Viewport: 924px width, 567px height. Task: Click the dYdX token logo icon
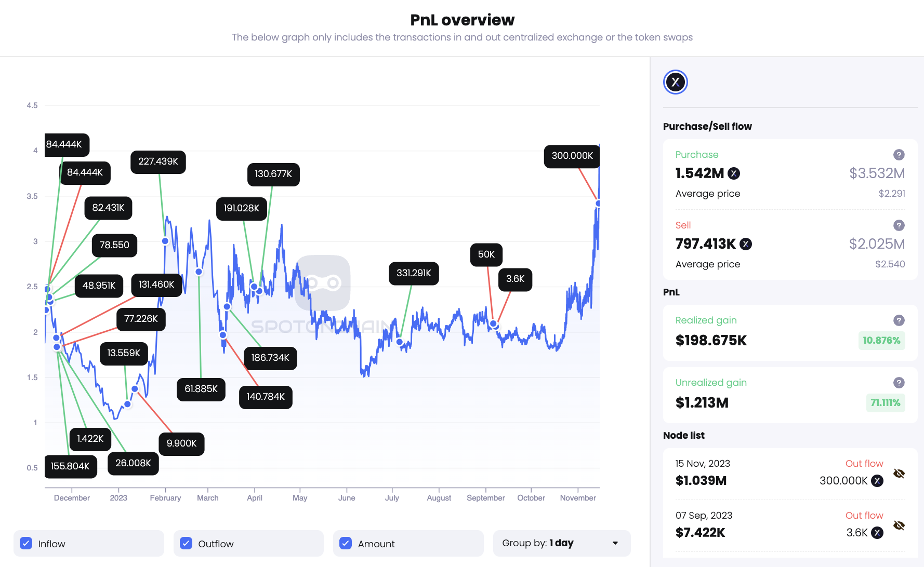tap(675, 82)
